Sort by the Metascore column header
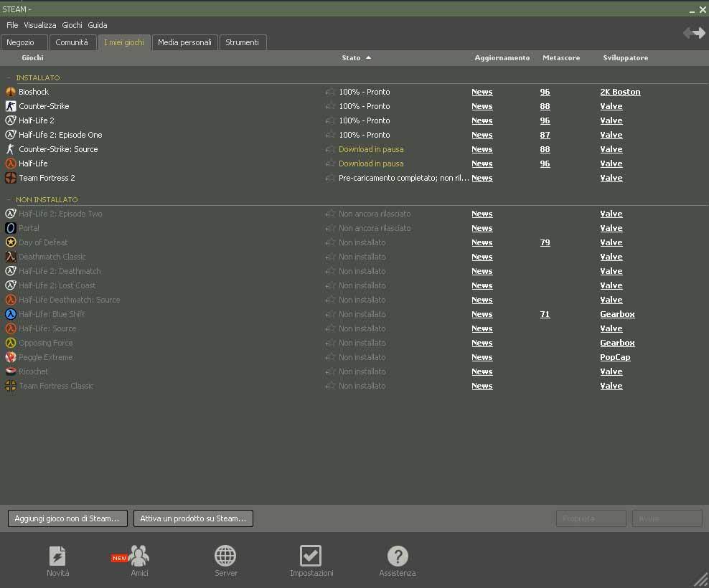Viewport: 709px width, 588px height. 561,58
